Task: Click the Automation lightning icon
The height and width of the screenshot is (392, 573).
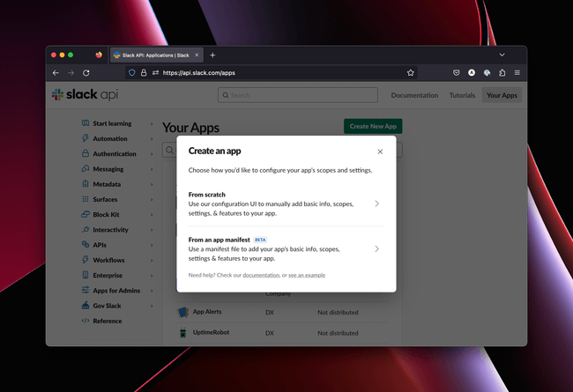Action: (86, 138)
